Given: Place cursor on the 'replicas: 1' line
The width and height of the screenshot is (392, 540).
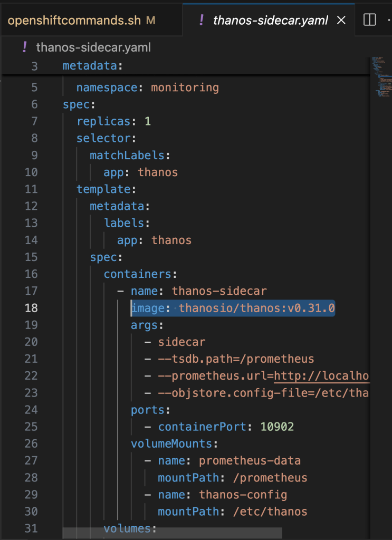Looking at the screenshot, I should click(x=113, y=121).
